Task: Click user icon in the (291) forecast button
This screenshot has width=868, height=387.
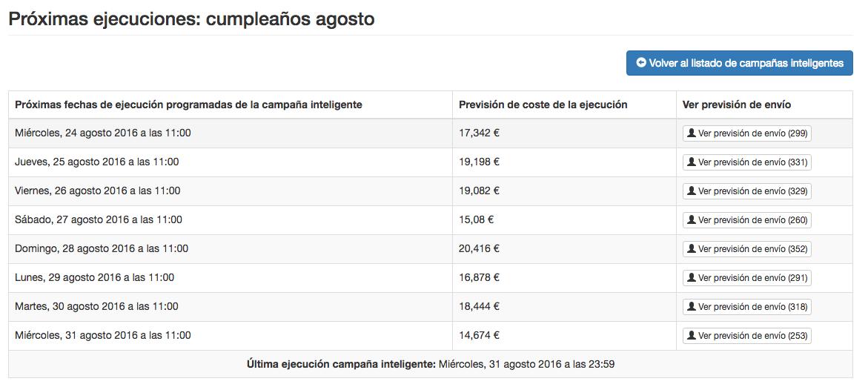Action: pos(692,278)
